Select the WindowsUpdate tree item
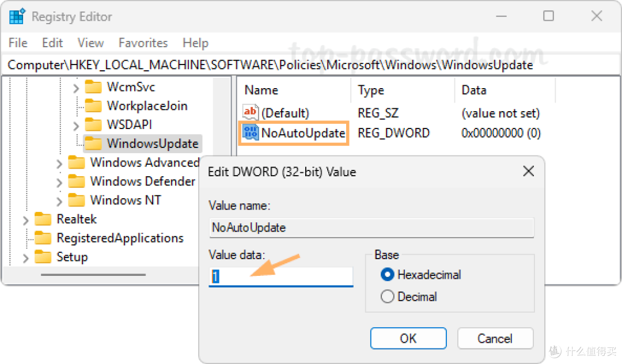The image size is (622, 364). point(142,143)
